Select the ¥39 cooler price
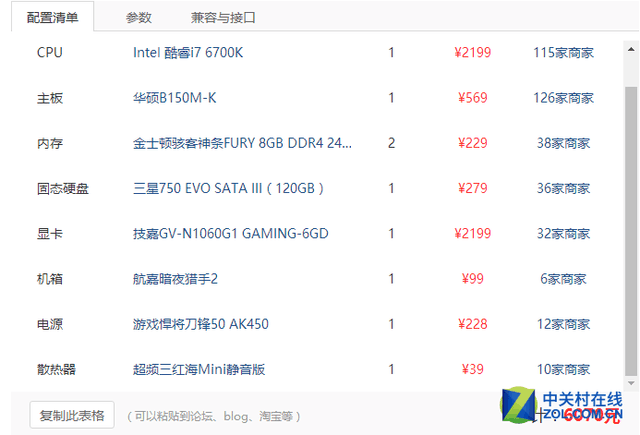 point(472,370)
